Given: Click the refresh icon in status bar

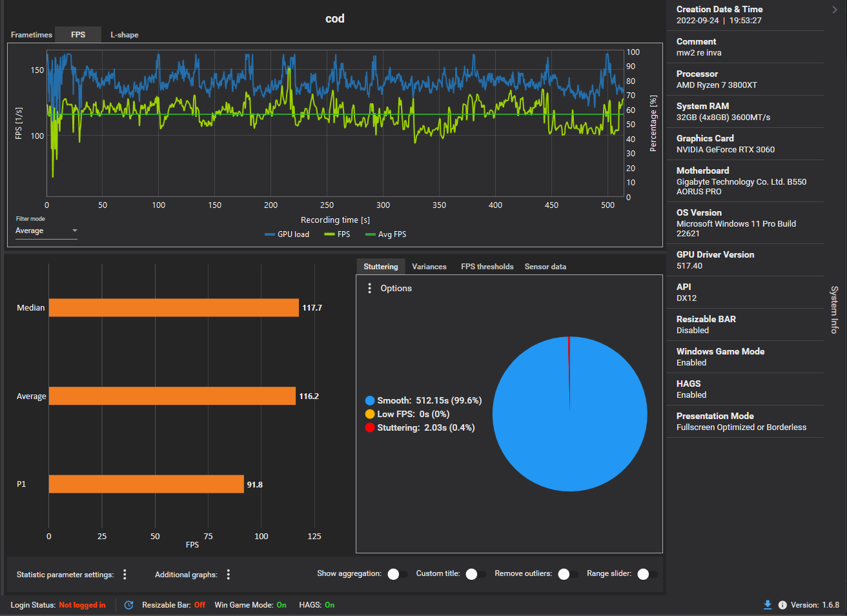Looking at the screenshot, I should pos(128,605).
